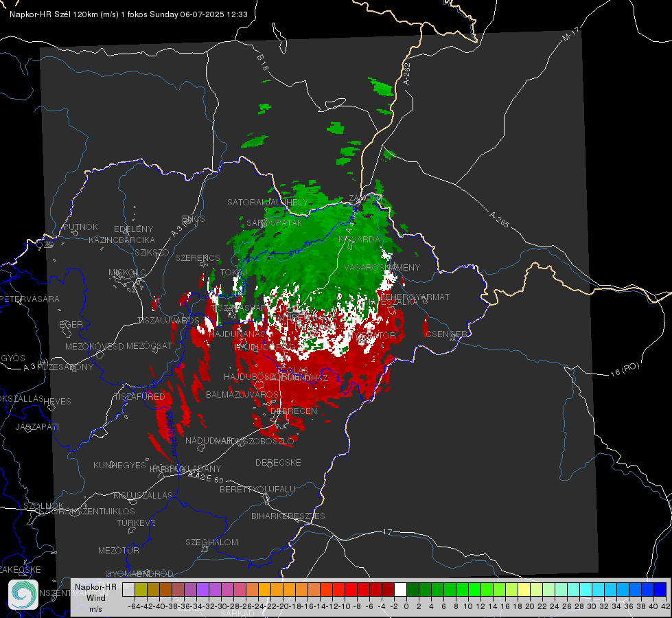Click the 'Napkor-HR Wind m/s' legend label
The height and width of the screenshot is (618, 672).
coord(95,597)
